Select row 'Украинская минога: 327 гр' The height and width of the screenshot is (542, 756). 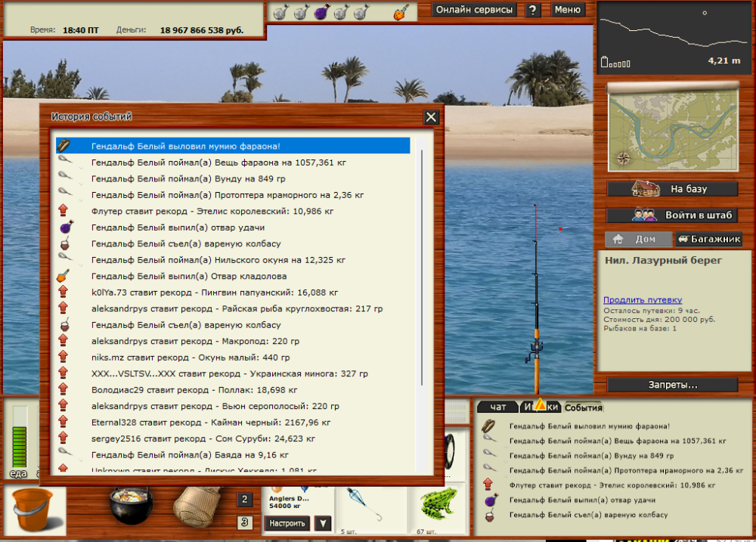(233, 373)
